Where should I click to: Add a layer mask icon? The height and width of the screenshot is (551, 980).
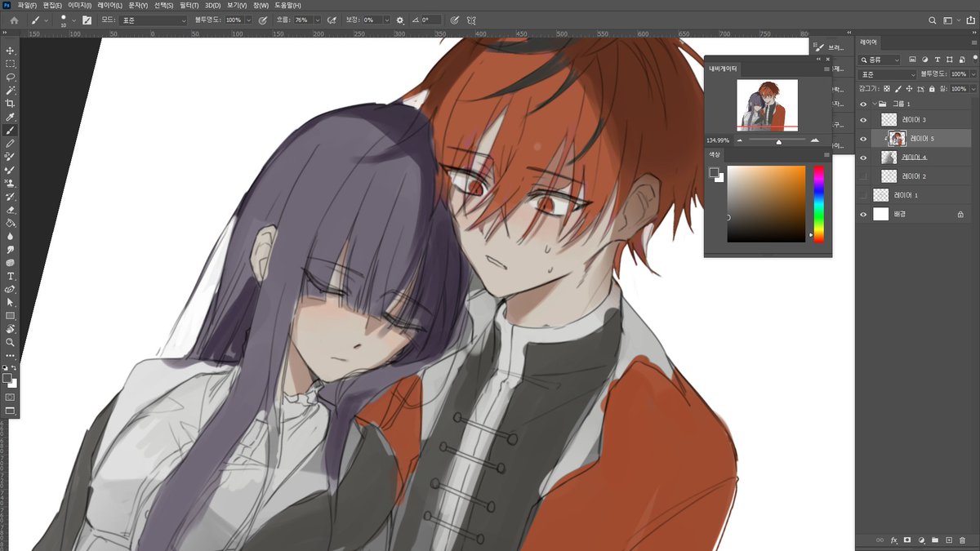coord(907,540)
